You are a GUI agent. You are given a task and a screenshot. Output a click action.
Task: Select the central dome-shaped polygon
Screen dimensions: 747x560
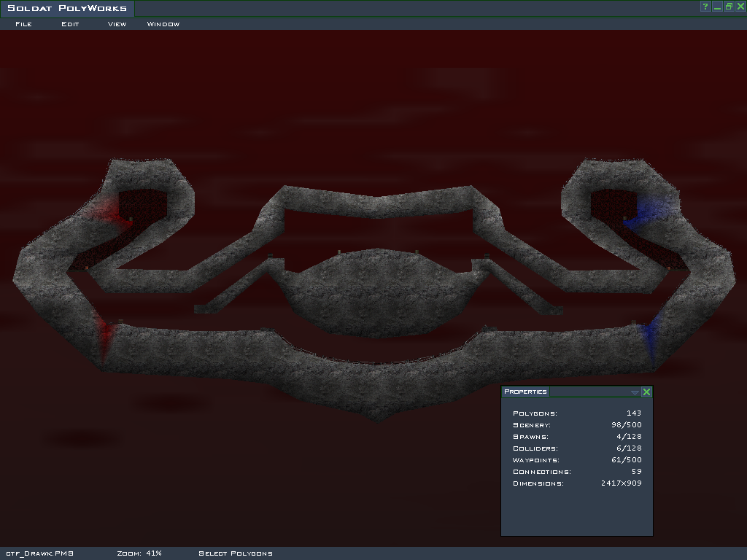click(x=376, y=292)
